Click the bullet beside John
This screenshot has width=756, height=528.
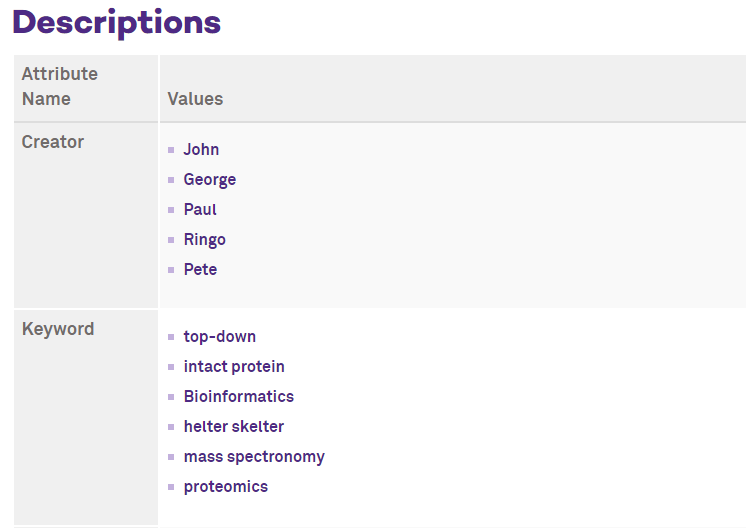pos(171,150)
